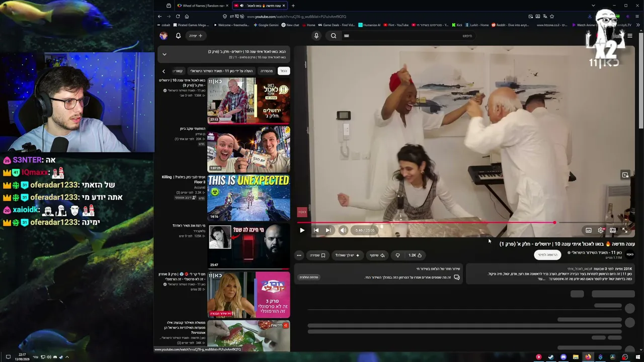The height and width of the screenshot is (362, 644).
Task: Open the 25:47 duration video thumbnail
Action: tap(249, 246)
